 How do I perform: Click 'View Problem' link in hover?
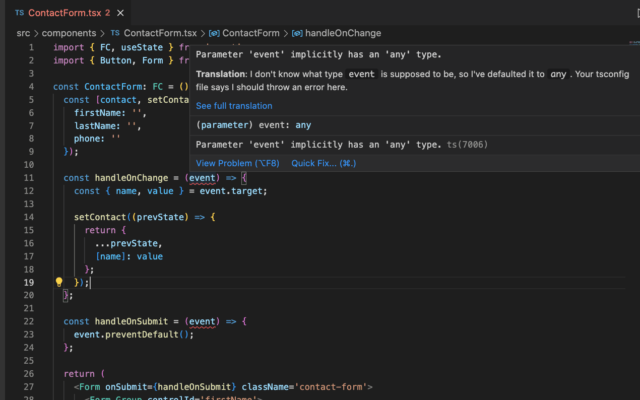[238, 163]
